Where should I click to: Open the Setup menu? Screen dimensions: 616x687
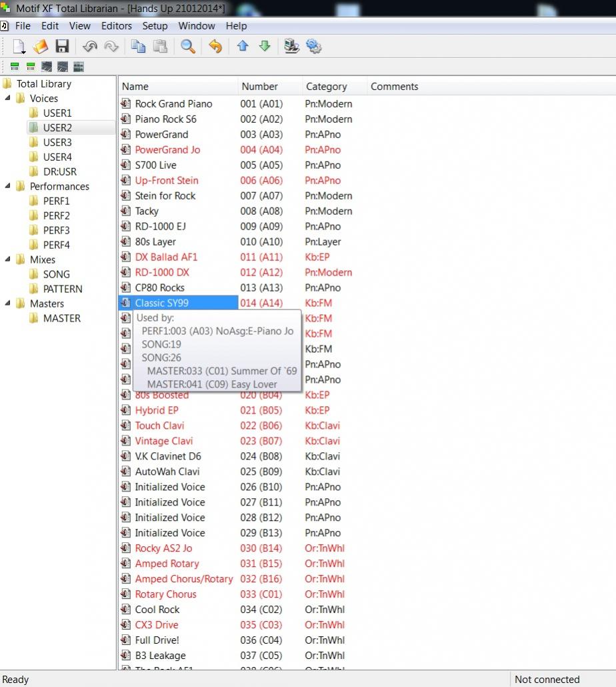[155, 26]
